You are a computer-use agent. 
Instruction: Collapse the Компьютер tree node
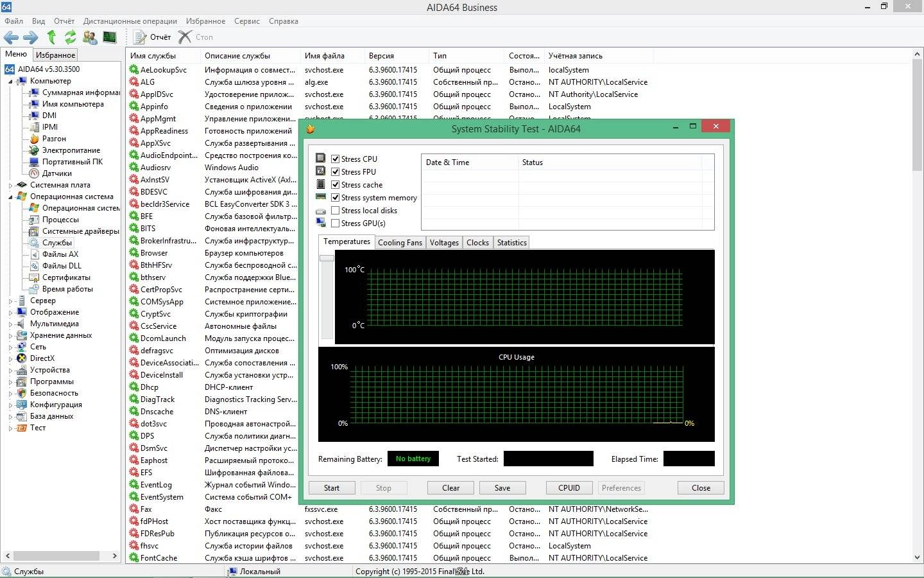pyautogui.click(x=10, y=82)
